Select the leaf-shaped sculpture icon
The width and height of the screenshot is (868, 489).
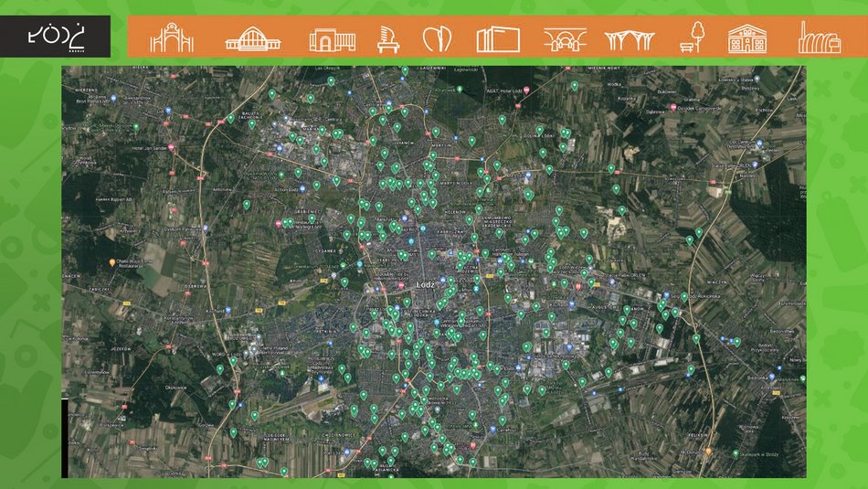click(x=437, y=38)
